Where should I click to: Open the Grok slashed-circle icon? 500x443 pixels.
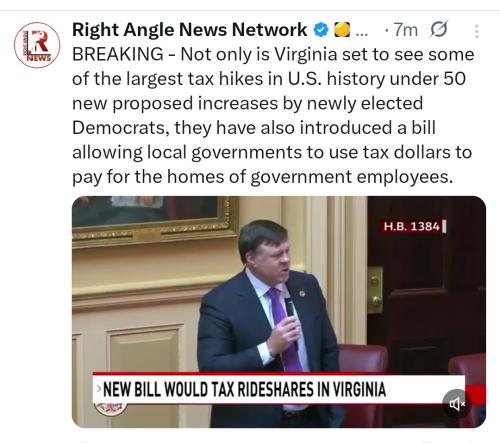tap(438, 29)
